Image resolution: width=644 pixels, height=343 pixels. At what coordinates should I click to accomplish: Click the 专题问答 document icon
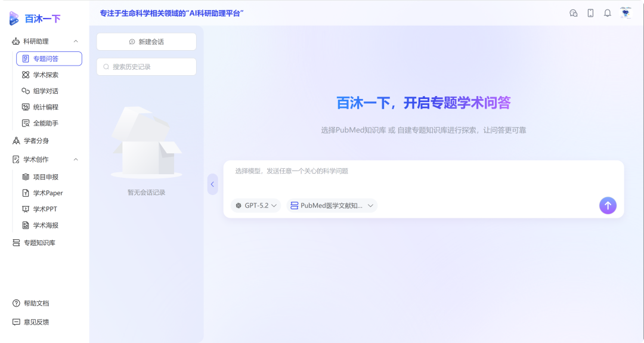point(26,58)
